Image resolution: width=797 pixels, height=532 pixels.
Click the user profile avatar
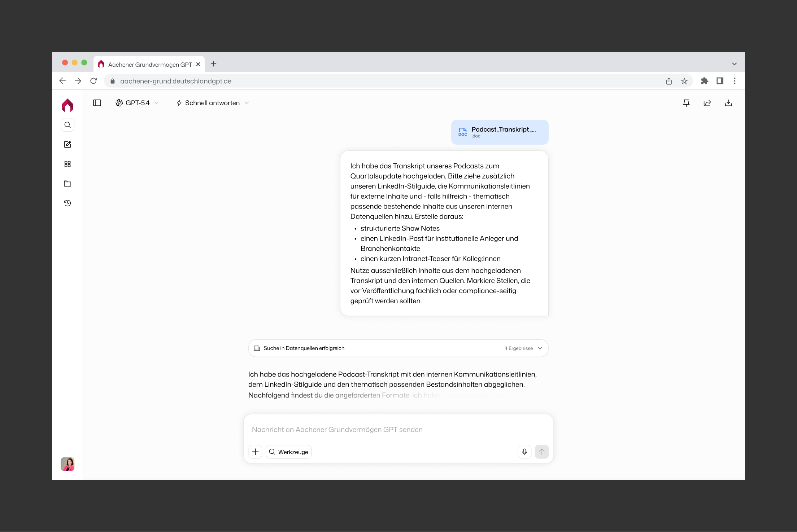(67, 464)
